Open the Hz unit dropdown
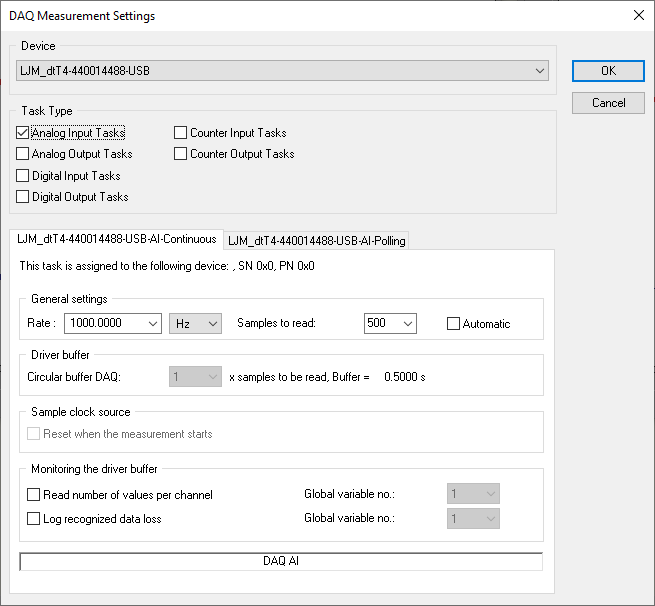Viewport: 655px width, 606px height. click(x=212, y=324)
